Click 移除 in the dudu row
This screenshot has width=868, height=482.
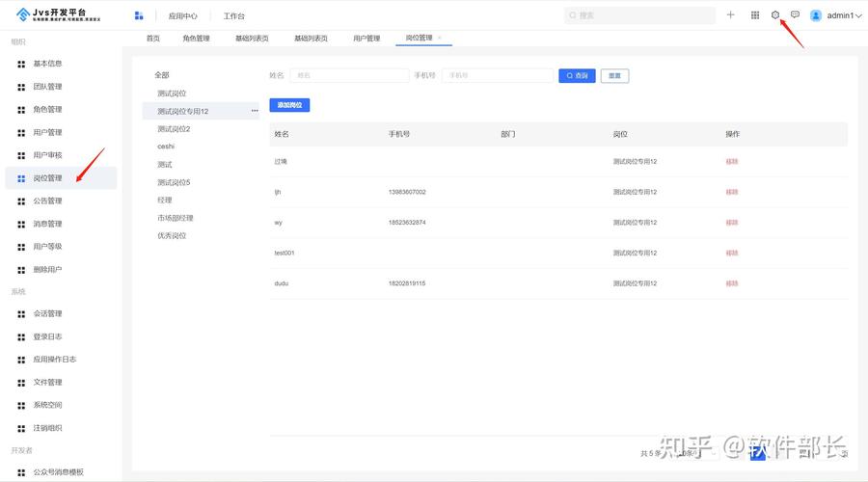(x=732, y=283)
